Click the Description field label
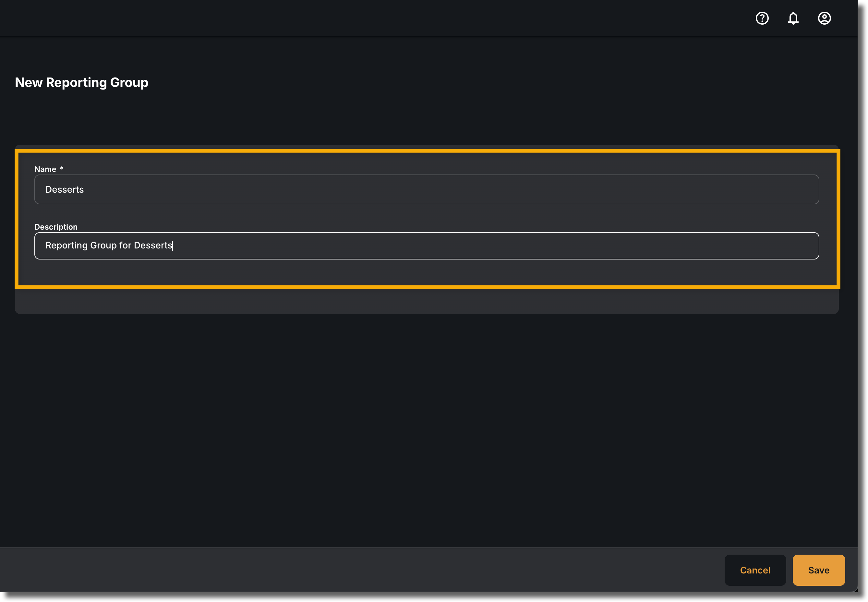This screenshot has height=602, width=868. click(56, 227)
